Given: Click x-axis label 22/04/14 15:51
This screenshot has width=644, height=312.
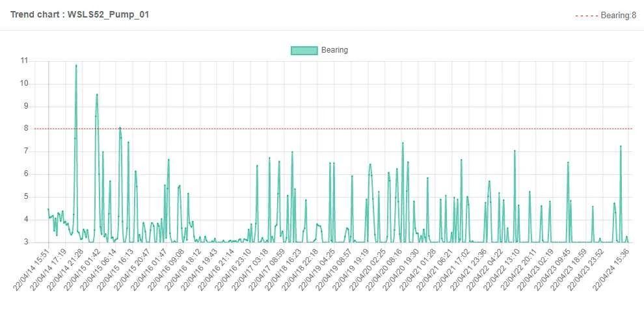Looking at the screenshot, I should [x=31, y=269].
